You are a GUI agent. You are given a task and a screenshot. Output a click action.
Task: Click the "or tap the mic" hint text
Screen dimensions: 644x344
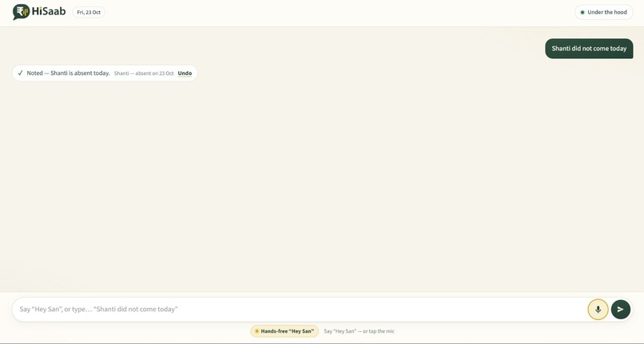[x=378, y=331]
